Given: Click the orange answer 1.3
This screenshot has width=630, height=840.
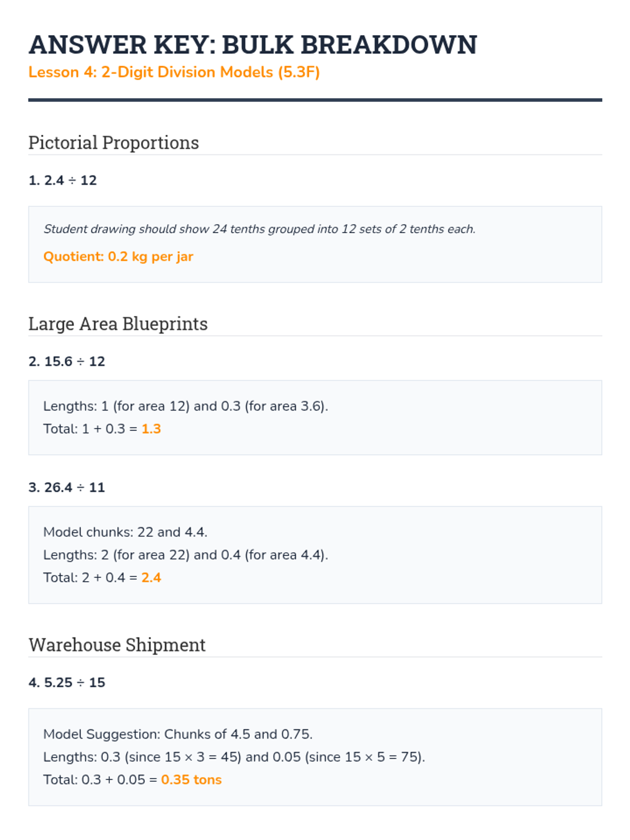Looking at the screenshot, I should pyautogui.click(x=151, y=429).
